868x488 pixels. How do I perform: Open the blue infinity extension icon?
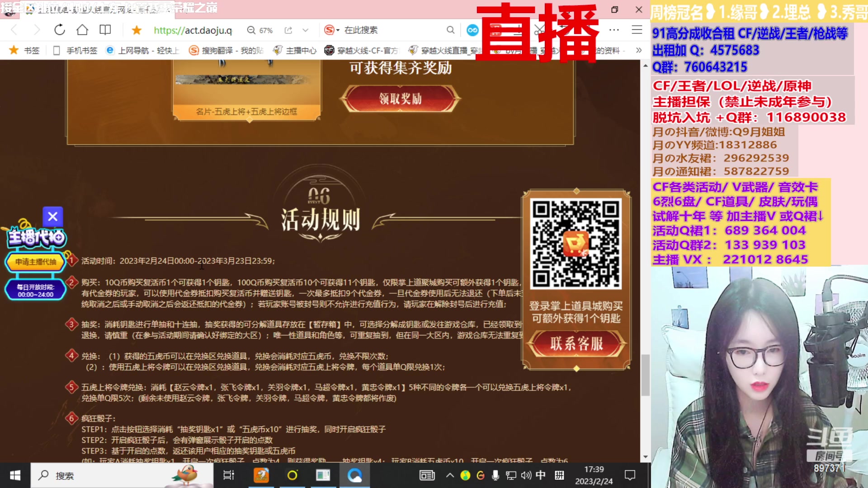click(472, 30)
